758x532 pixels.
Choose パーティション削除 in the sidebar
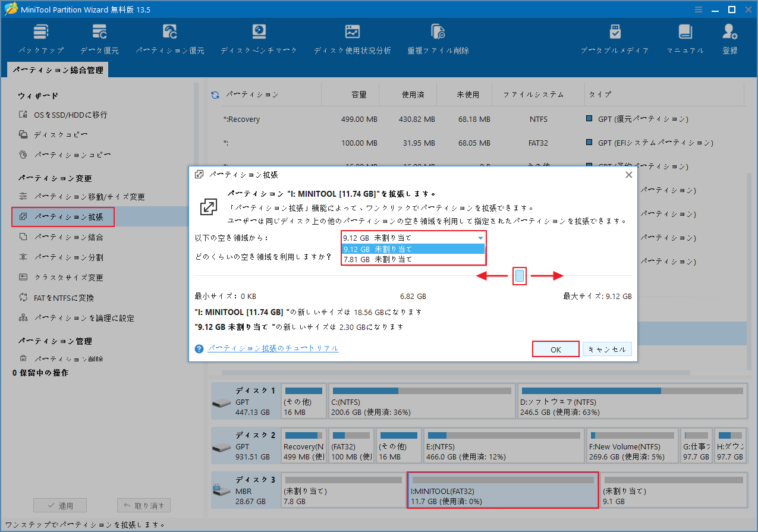tap(63, 360)
